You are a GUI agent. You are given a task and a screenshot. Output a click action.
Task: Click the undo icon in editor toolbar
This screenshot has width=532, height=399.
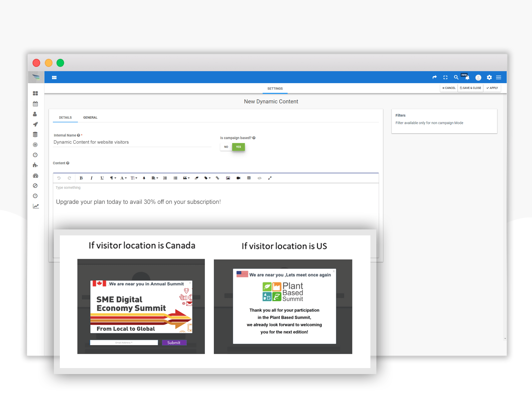pos(59,178)
